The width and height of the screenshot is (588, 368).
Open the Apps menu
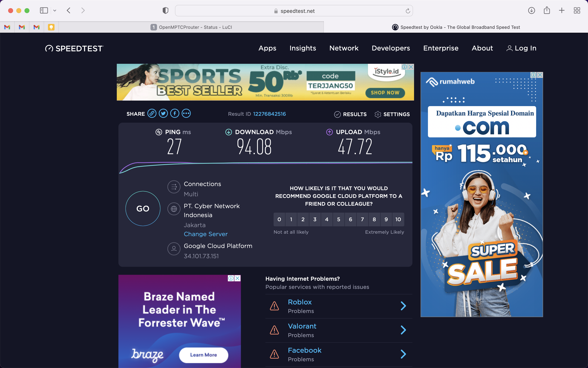click(x=267, y=48)
